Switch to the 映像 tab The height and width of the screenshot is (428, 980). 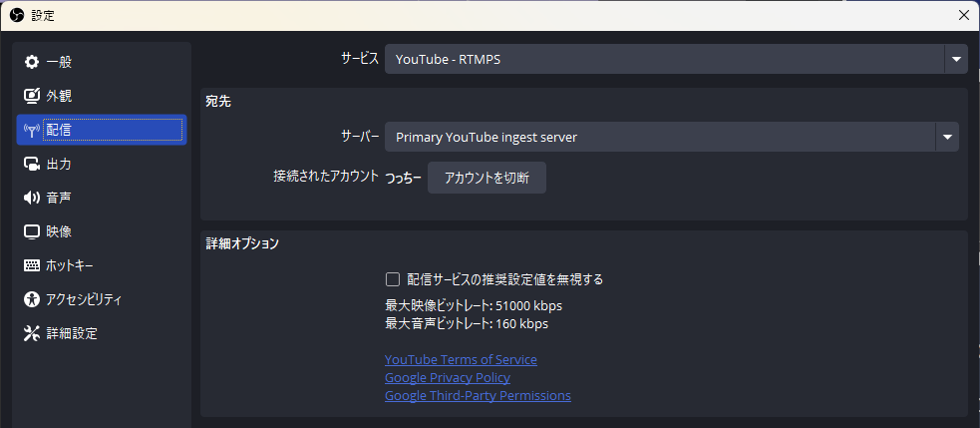pos(102,231)
